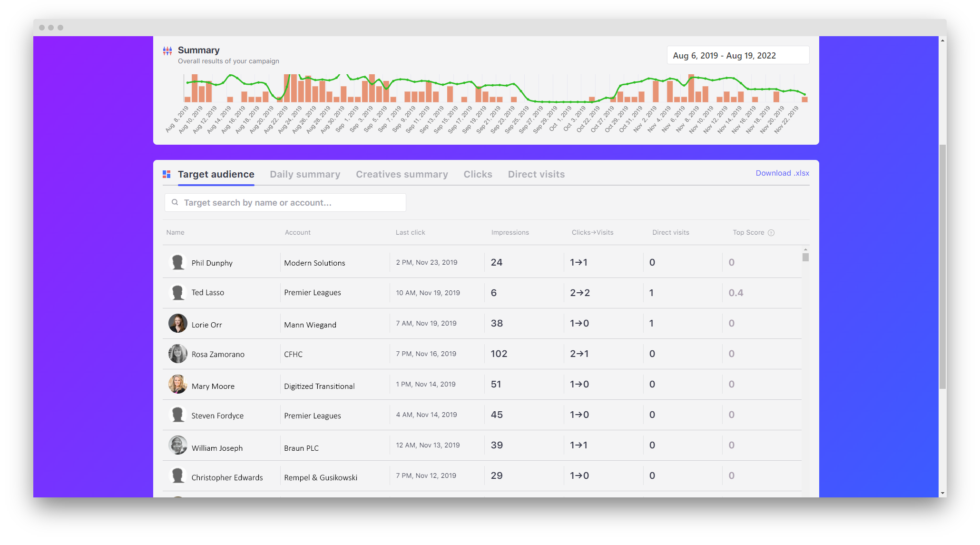
Task: Click Mary Moore's avatar
Action: (177, 385)
